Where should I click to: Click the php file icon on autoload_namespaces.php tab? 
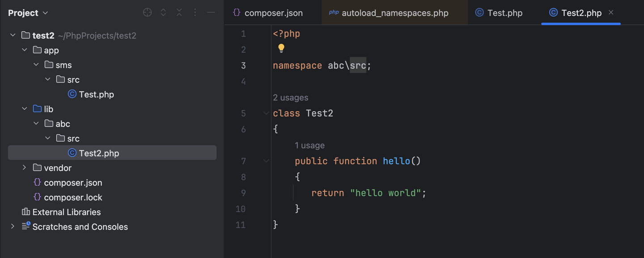tap(334, 13)
